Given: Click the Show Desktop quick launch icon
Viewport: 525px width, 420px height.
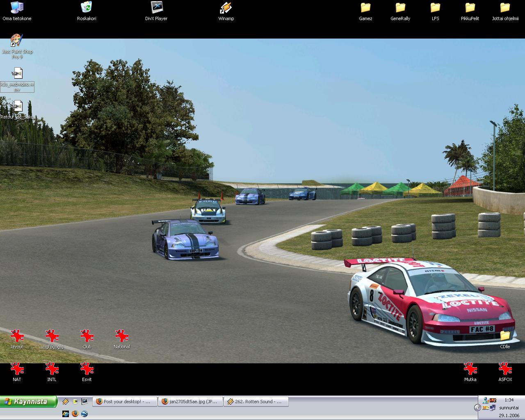Looking at the screenshot, I should coord(84,402).
